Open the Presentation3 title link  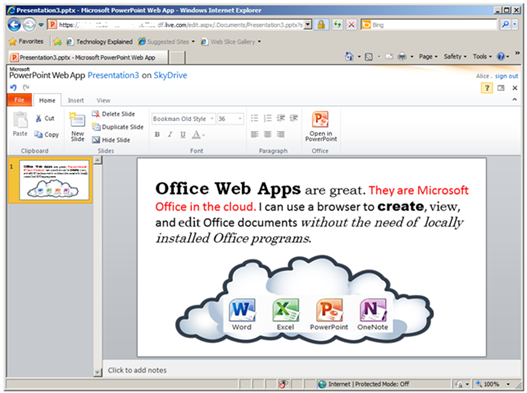coord(113,75)
